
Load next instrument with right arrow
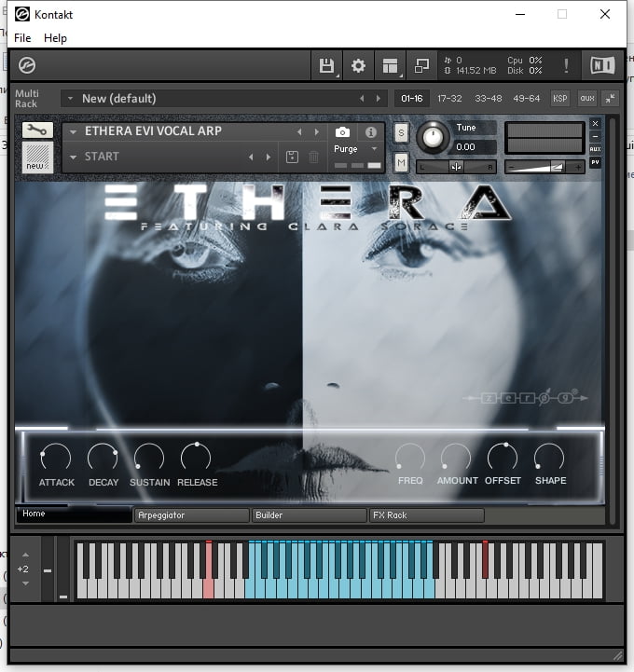click(x=316, y=132)
